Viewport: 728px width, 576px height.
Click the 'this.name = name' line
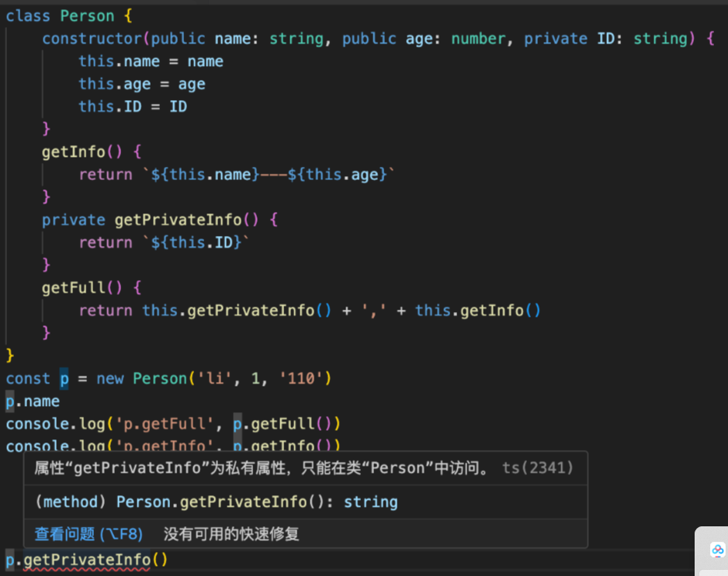point(151,61)
